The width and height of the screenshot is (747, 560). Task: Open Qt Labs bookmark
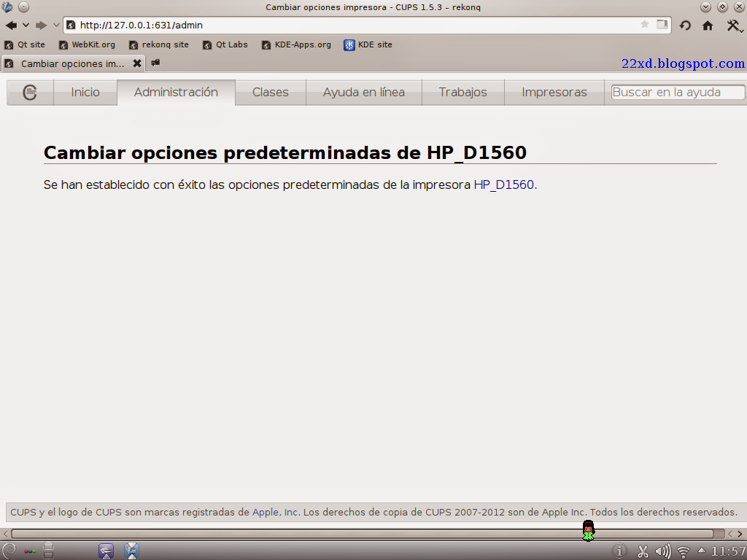click(225, 44)
